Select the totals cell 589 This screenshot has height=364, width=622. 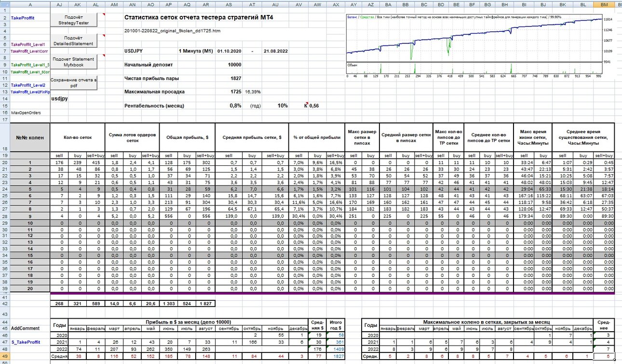(x=95, y=304)
